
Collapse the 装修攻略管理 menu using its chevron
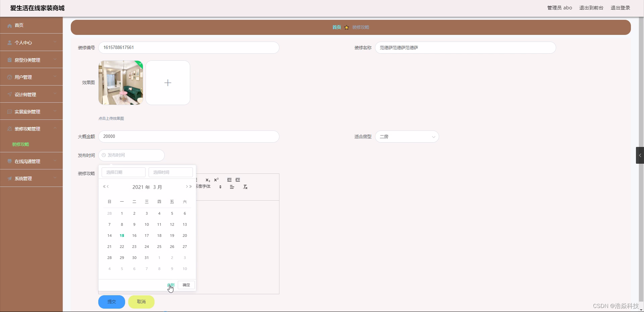click(55, 128)
